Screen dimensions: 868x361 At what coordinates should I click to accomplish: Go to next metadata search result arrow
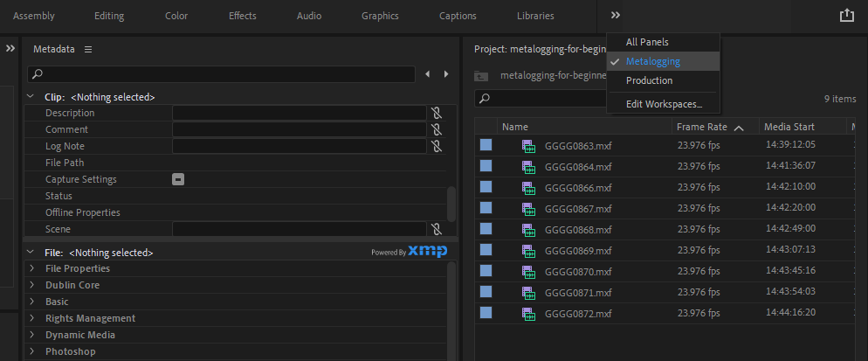[446, 73]
